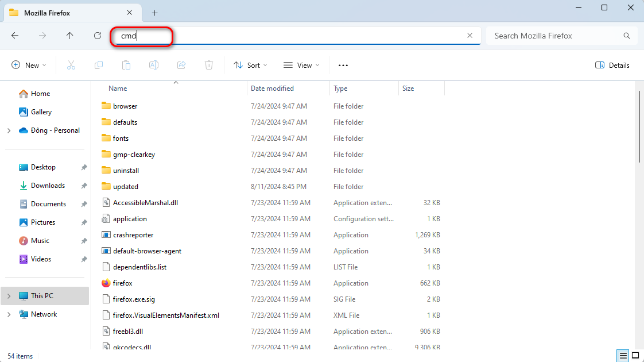The width and height of the screenshot is (644, 362).
Task: Open the View dropdown menu
Action: (301, 65)
